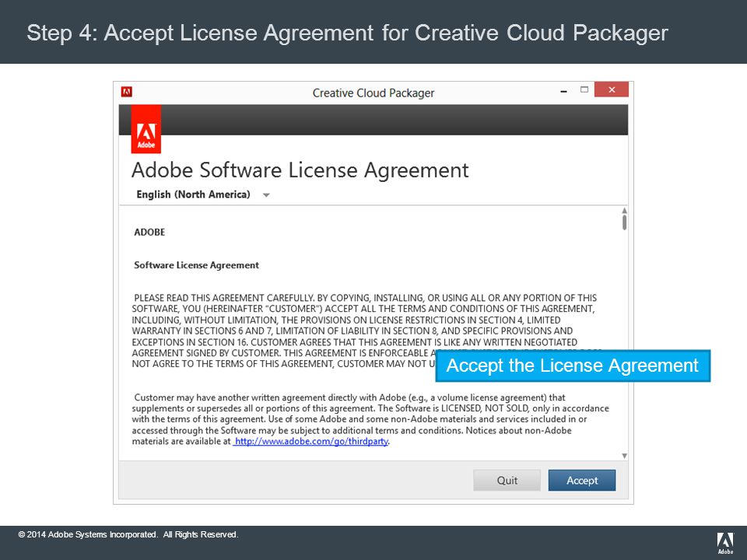Click the Quit button

click(x=507, y=480)
